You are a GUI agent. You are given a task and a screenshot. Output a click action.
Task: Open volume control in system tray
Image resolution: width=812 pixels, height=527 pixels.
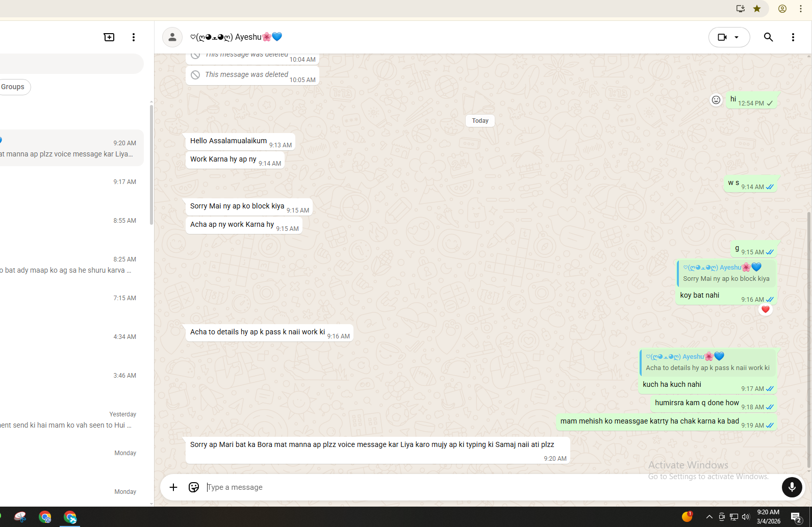(x=746, y=517)
